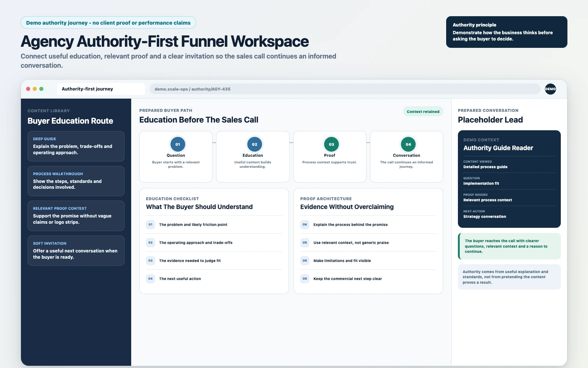This screenshot has width=588, height=368.
Task: Select the Education step card
Action: [x=253, y=157]
